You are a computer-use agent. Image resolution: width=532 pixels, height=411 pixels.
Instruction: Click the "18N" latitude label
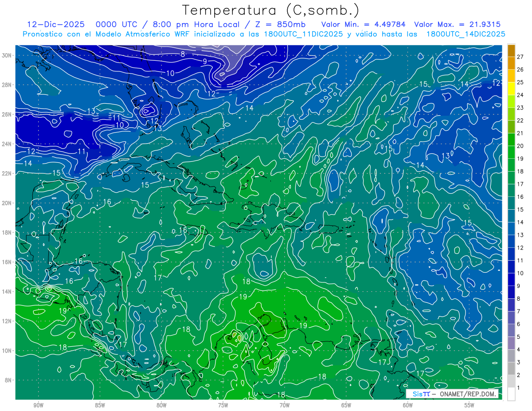click(8, 232)
